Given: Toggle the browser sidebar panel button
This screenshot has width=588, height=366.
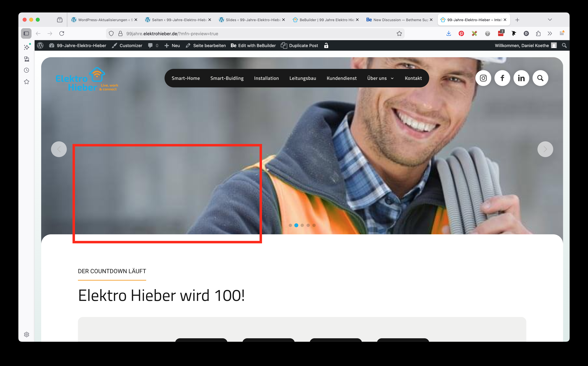Looking at the screenshot, I should [x=26, y=34].
